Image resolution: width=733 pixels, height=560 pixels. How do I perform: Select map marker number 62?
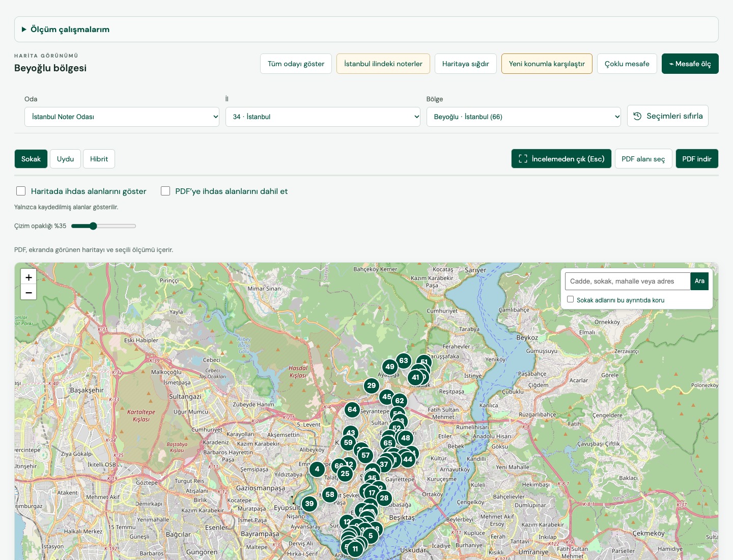point(400,401)
